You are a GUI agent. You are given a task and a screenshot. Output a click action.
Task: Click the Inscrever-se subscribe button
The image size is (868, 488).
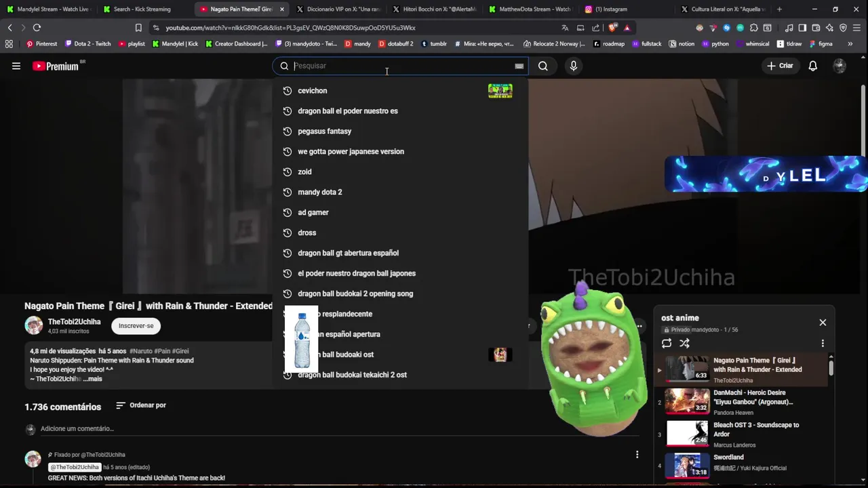pos(136,326)
